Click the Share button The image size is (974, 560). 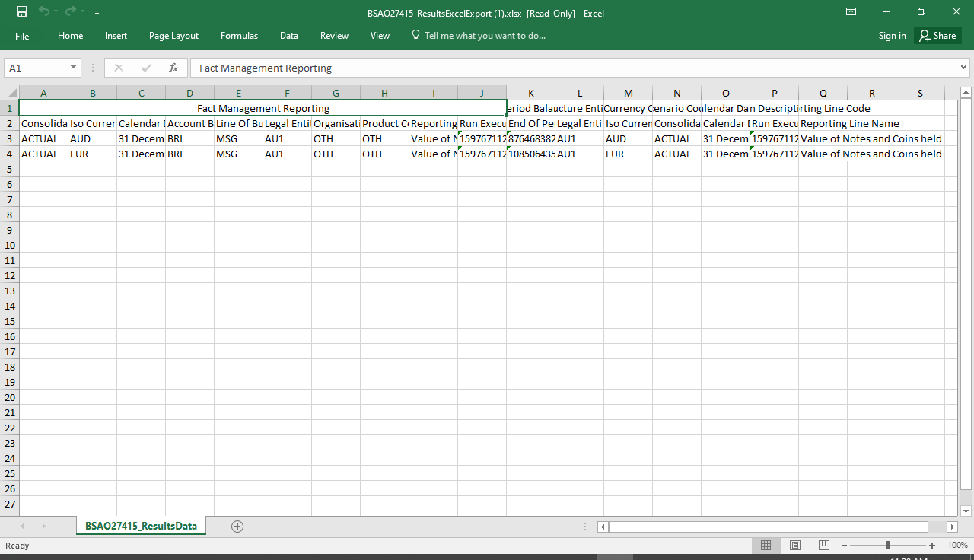click(x=937, y=35)
